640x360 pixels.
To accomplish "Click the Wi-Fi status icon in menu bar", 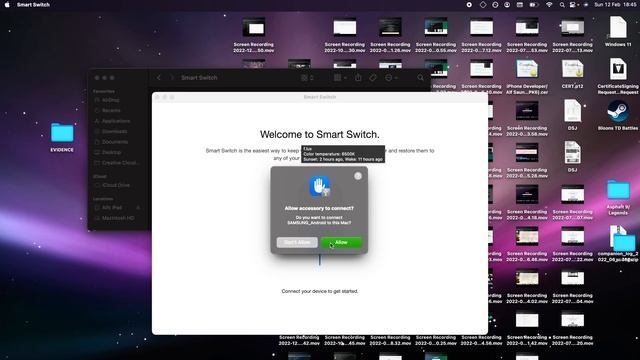I will (549, 4).
